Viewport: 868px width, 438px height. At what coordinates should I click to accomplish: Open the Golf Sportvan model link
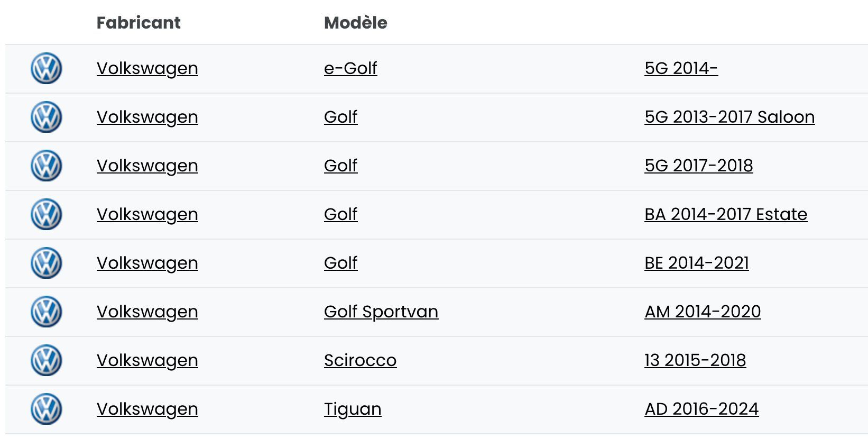[381, 312]
